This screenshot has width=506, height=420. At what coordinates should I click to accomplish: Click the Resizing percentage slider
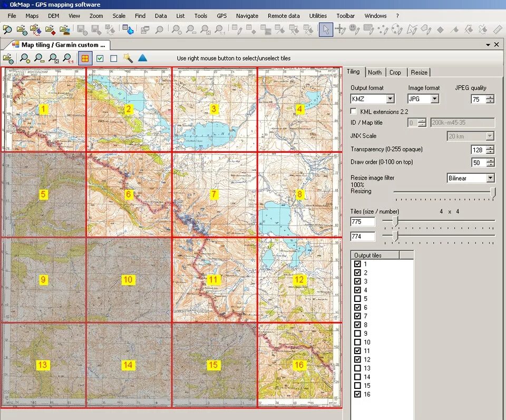click(444, 192)
